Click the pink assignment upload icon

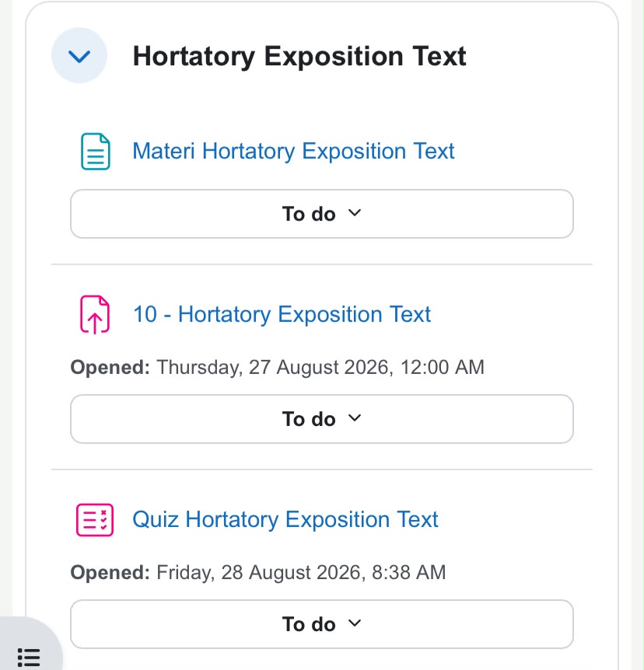[x=95, y=315]
